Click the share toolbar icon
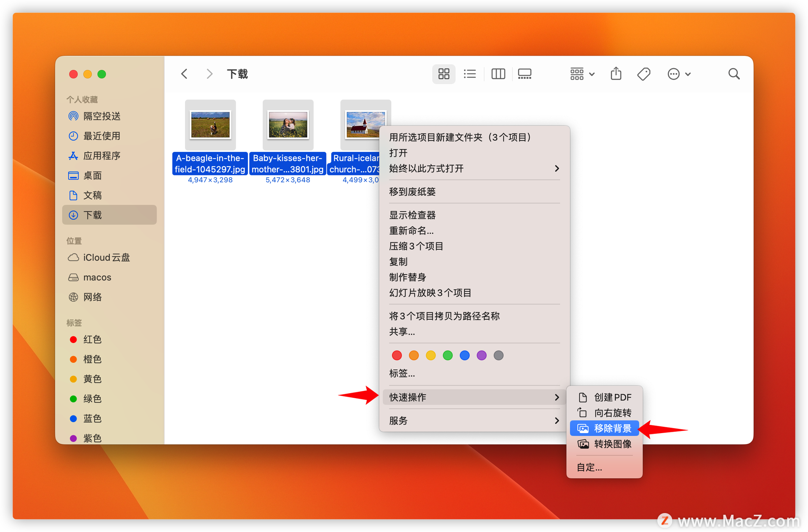 click(616, 74)
